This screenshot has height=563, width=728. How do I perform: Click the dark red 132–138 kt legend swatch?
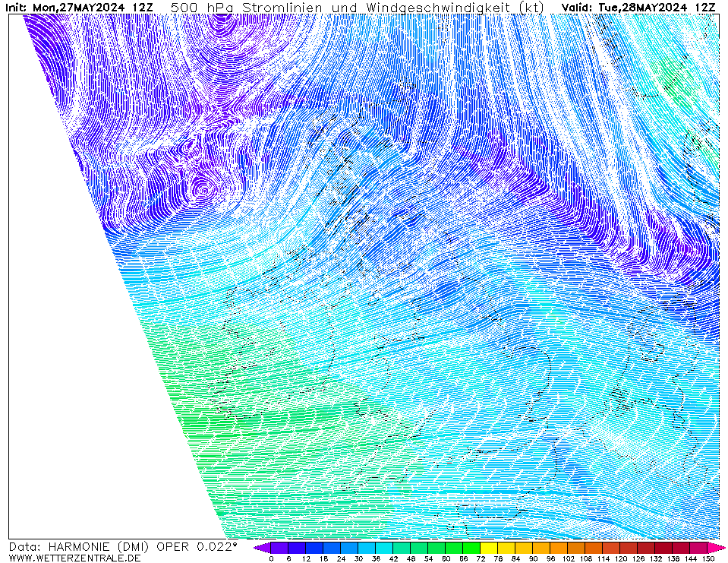click(663, 548)
